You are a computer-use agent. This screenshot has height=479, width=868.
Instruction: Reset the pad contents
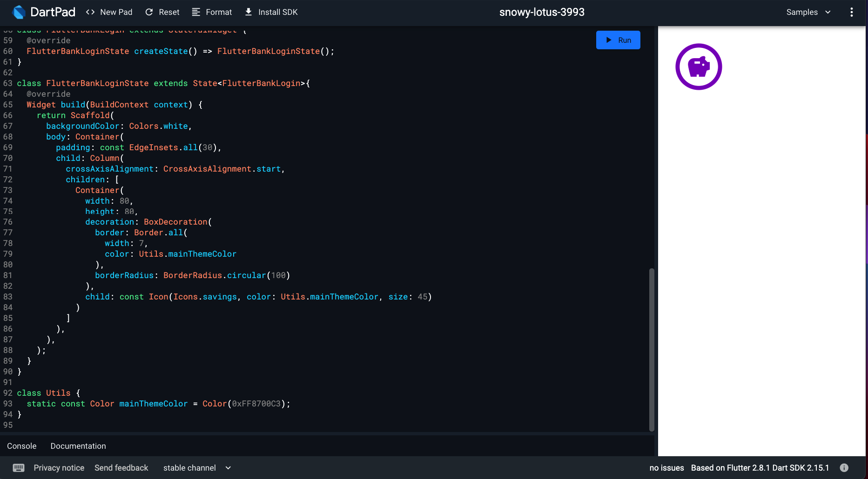[x=162, y=12]
